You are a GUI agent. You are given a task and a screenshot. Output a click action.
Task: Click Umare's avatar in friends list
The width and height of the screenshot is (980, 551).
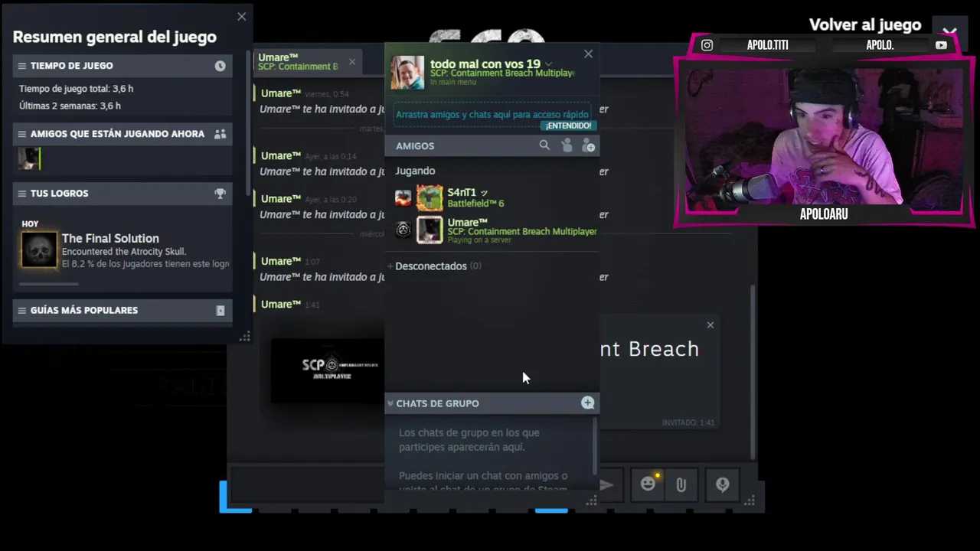coord(430,230)
